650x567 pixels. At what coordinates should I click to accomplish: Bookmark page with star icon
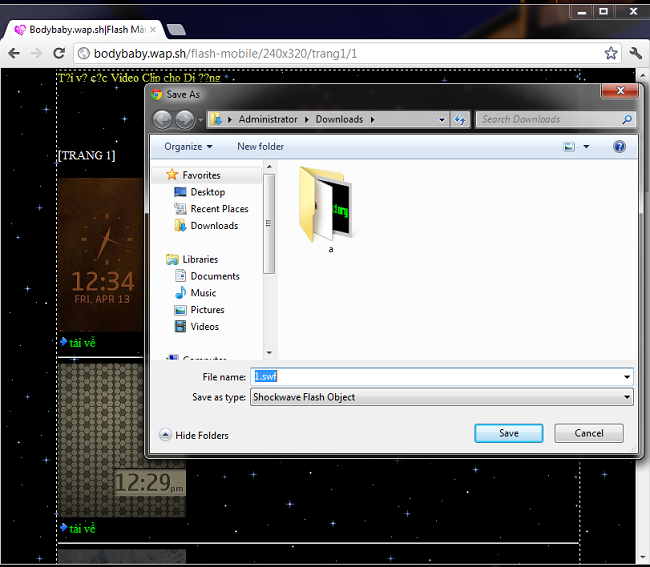coord(611,53)
